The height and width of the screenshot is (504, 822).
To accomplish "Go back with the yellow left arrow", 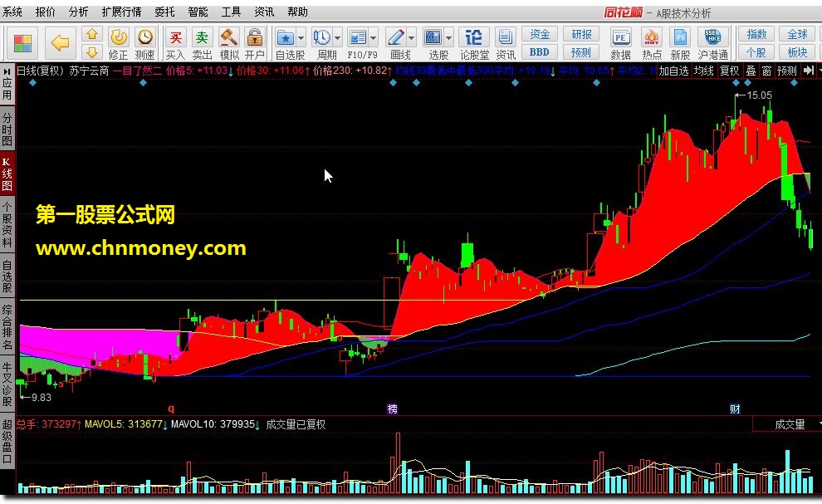I will [x=60, y=43].
